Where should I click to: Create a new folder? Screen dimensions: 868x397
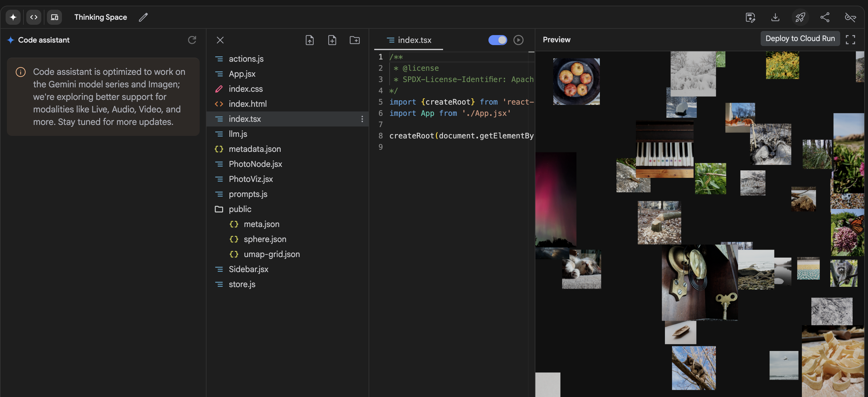[355, 40]
